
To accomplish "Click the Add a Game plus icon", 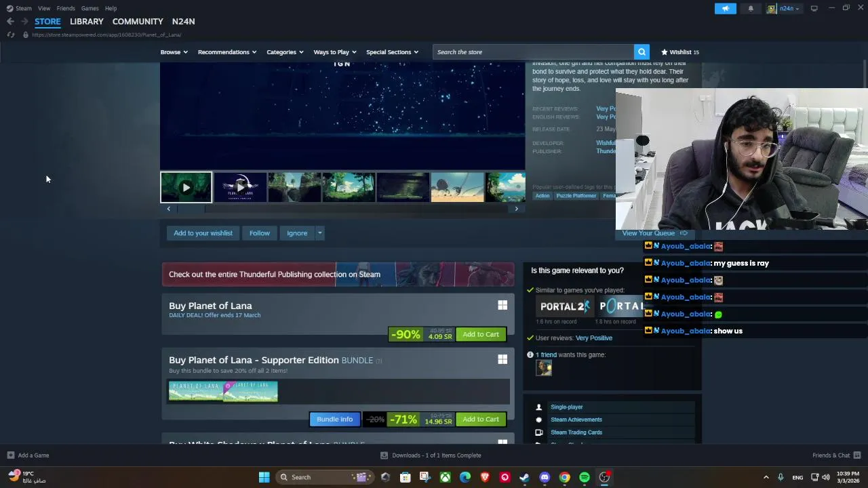I will (10, 455).
